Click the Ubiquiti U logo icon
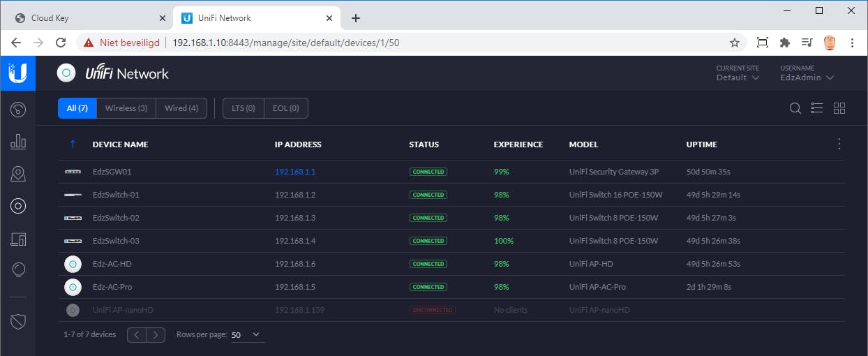Image resolution: width=868 pixels, height=356 pixels. point(18,73)
